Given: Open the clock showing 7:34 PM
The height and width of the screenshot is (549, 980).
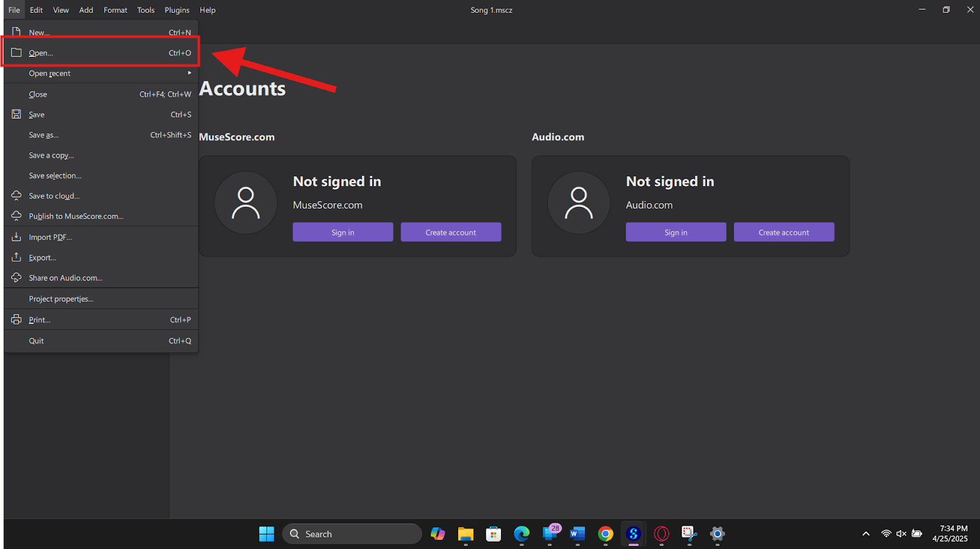Looking at the screenshot, I should [x=950, y=534].
